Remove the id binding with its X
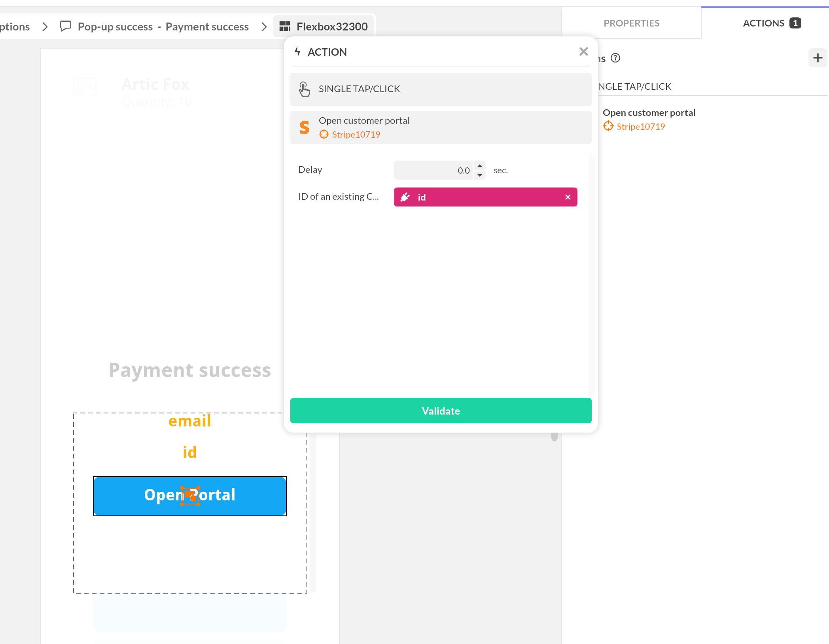 [568, 197]
